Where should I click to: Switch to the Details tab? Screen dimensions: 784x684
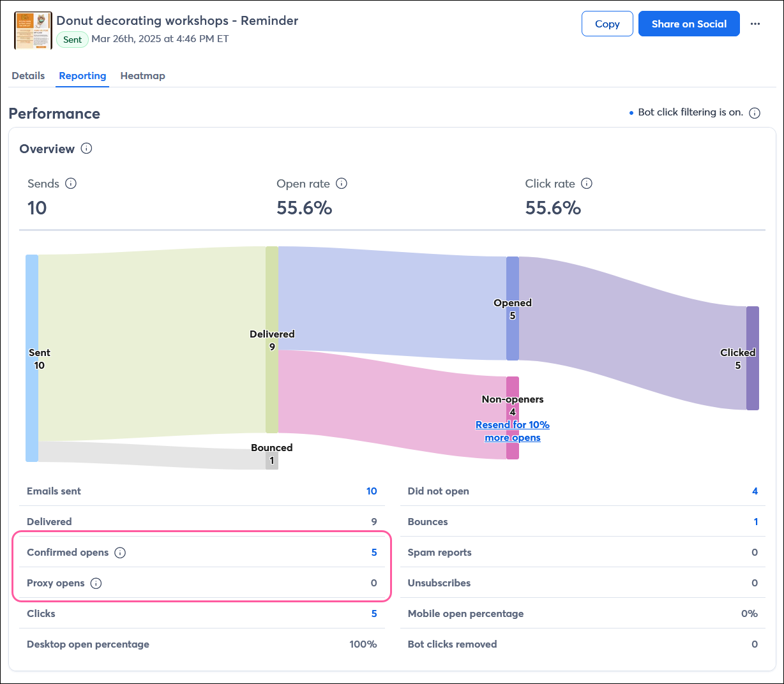pos(28,76)
